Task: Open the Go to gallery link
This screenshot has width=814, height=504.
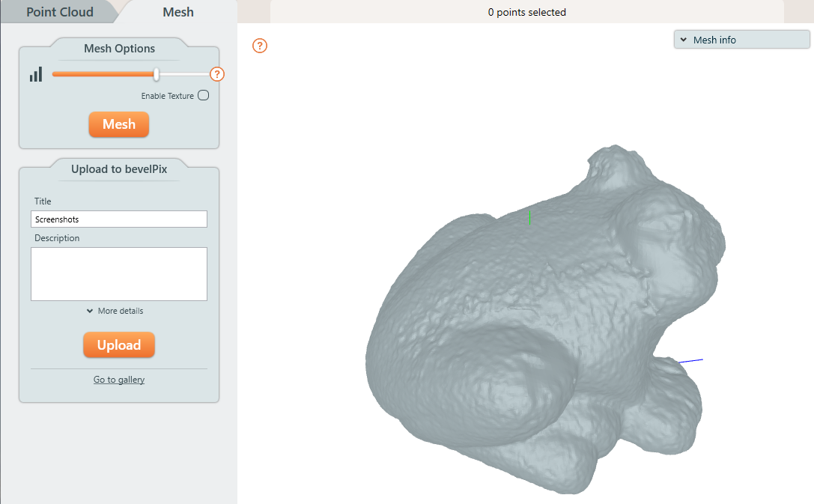Action: 119,380
